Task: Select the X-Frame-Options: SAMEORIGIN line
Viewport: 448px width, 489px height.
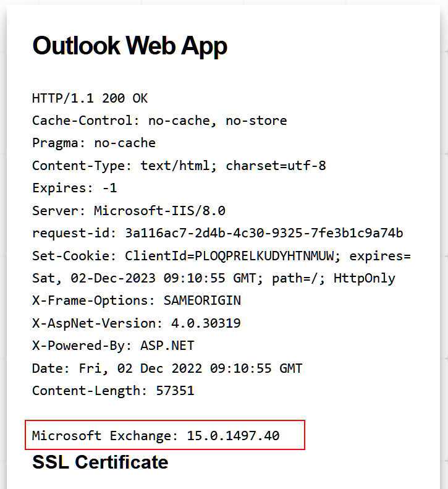Action: pos(137,301)
